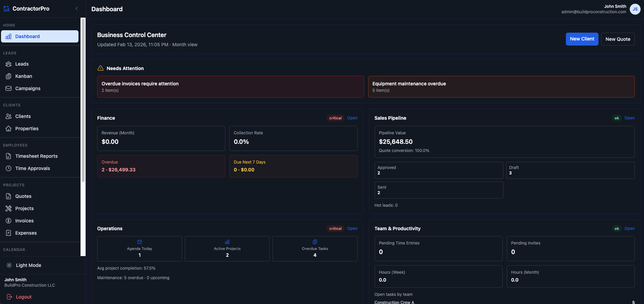Screen dimensions: 644x304
Task: Click the Clients users icon
Action: point(8,116)
